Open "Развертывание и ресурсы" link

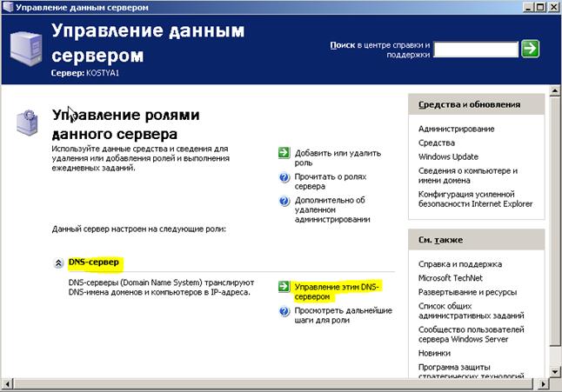pyautogui.click(x=467, y=292)
